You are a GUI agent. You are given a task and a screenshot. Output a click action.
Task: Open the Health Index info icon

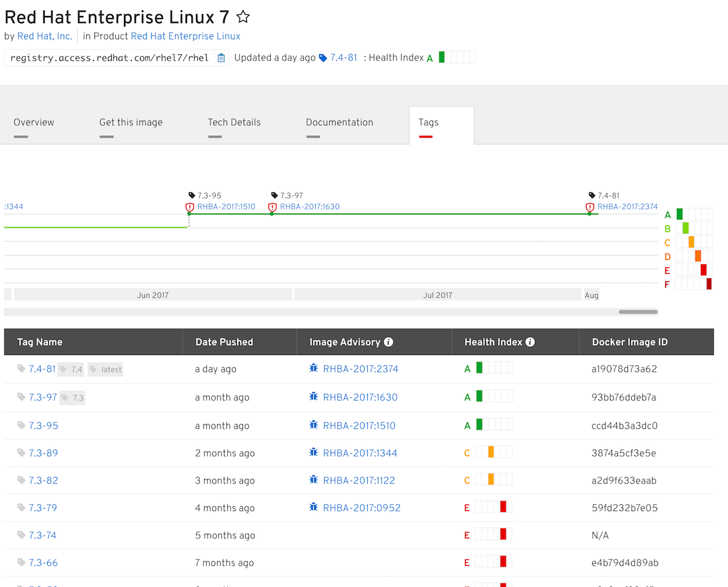[x=530, y=342]
